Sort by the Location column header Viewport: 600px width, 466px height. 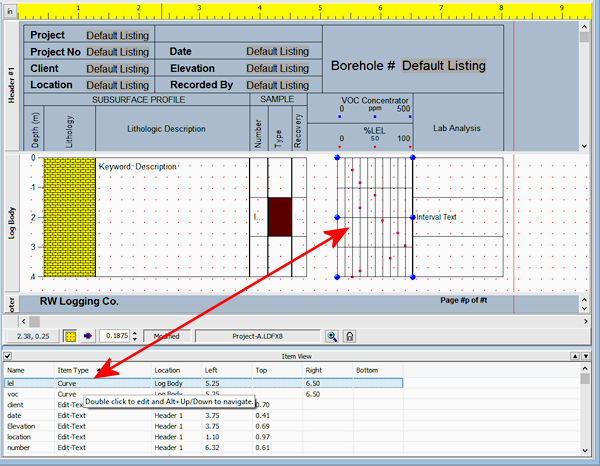pyautogui.click(x=167, y=370)
